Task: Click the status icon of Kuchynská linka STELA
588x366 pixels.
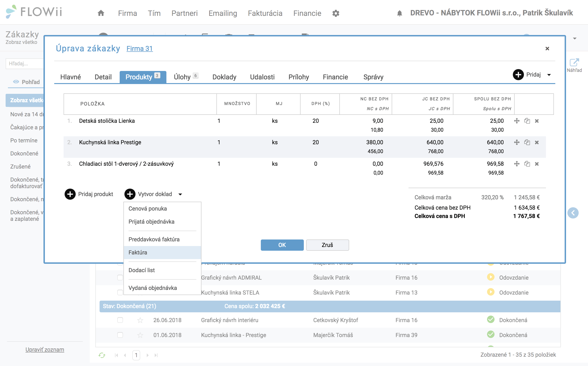Action: 491,292
